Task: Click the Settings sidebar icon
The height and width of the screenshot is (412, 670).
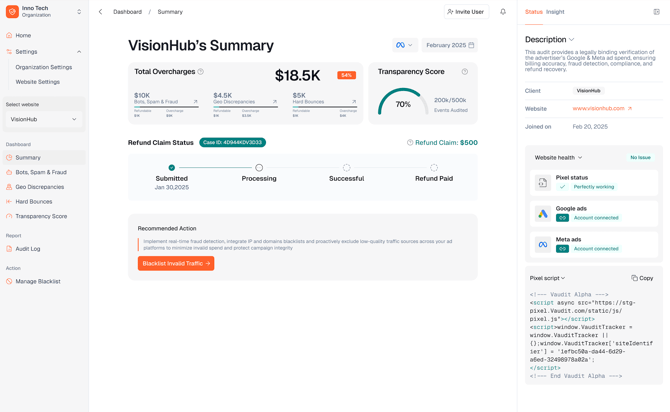Action: click(9, 52)
